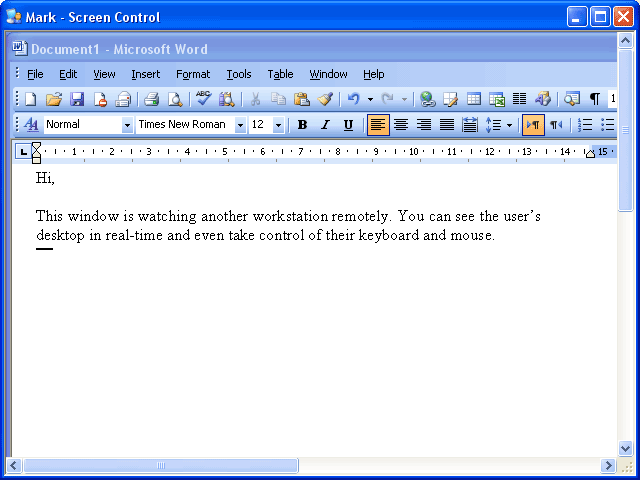Open Print Preview magnifier icon
The image size is (640, 480).
pyautogui.click(x=175, y=99)
